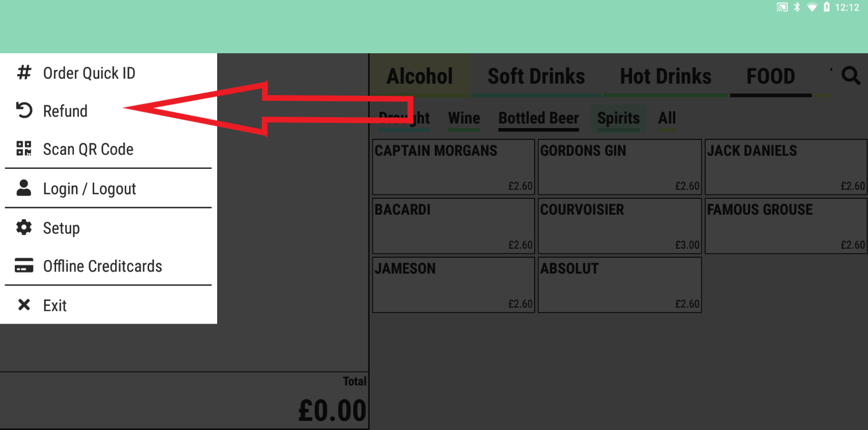
Task: Show the Wine subcategory
Action: (x=464, y=118)
